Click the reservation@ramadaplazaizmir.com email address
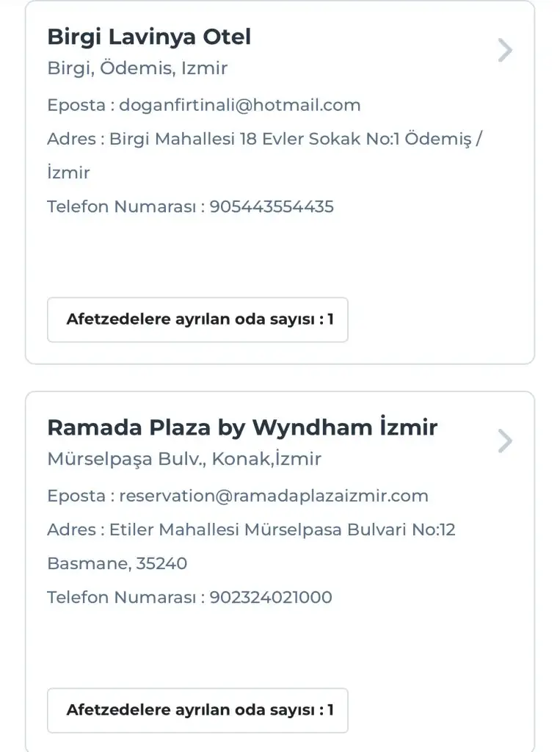The width and height of the screenshot is (560, 752). (274, 496)
